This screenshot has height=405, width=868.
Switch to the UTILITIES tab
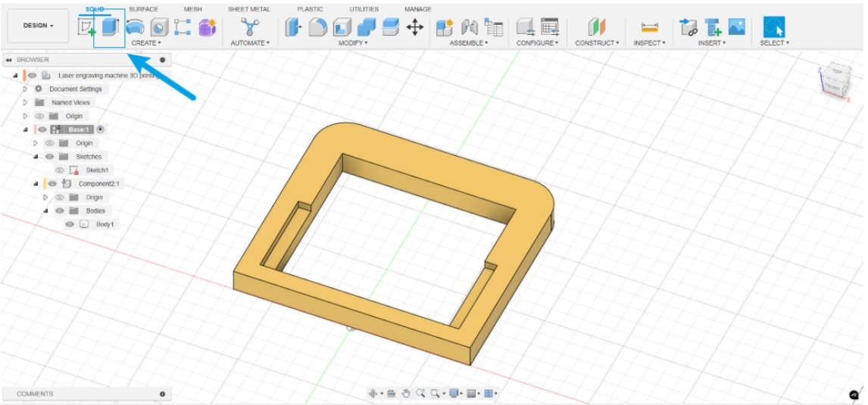(x=364, y=9)
